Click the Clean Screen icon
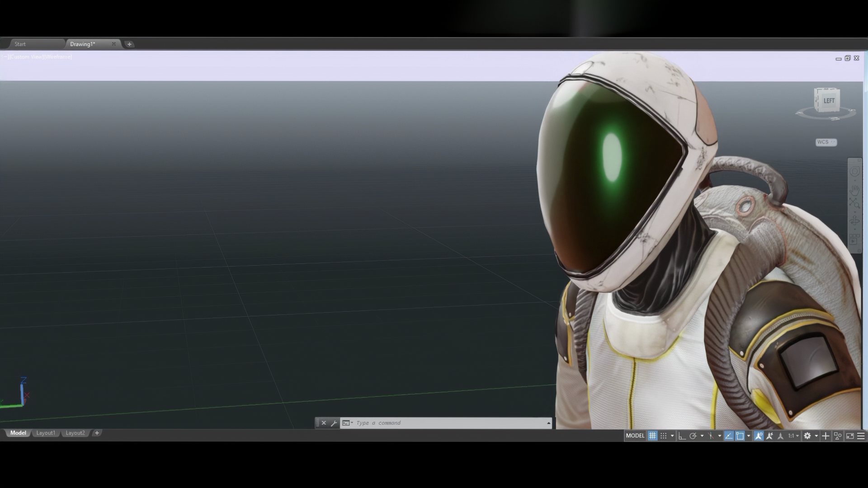The height and width of the screenshot is (488, 868). tap(850, 436)
